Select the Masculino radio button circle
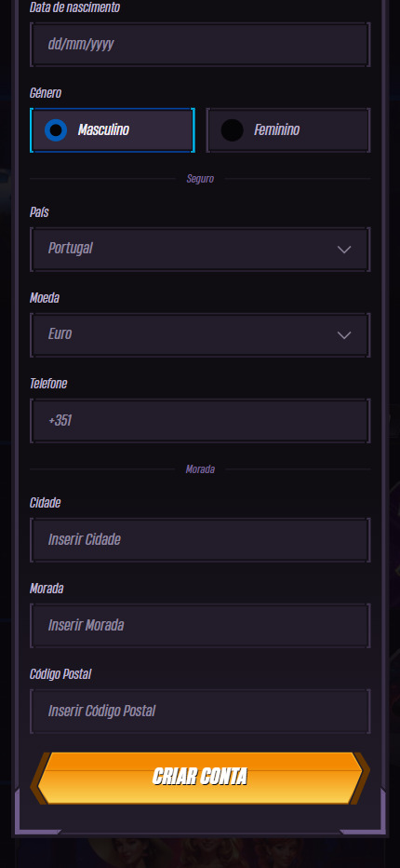This screenshot has height=868, width=400. [x=56, y=130]
